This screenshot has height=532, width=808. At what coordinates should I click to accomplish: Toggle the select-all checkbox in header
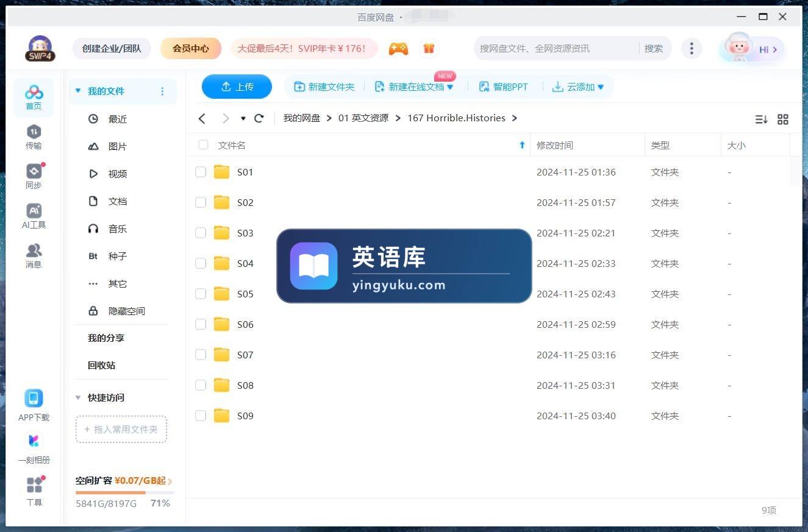click(x=203, y=145)
